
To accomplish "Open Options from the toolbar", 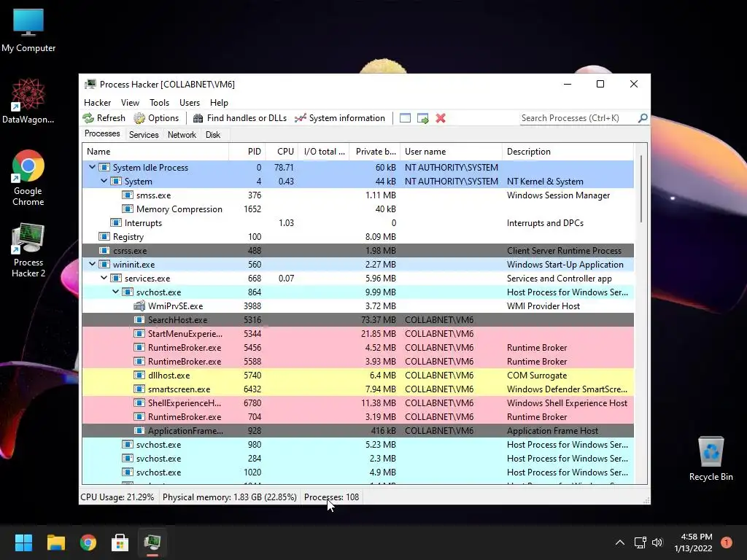I will (x=156, y=118).
